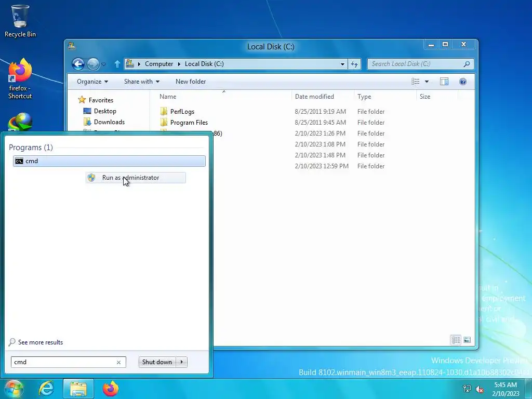The height and width of the screenshot is (399, 532).
Task: Click the network tray icon
Action: [x=467, y=389]
